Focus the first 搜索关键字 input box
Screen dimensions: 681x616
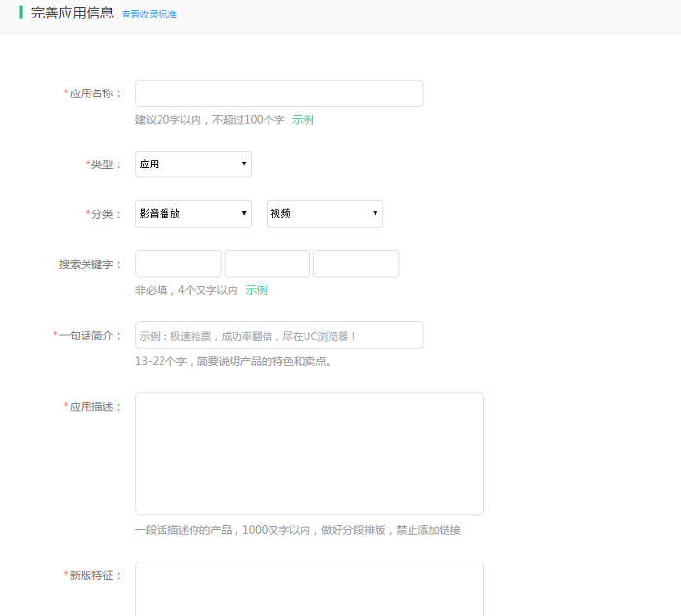178,264
